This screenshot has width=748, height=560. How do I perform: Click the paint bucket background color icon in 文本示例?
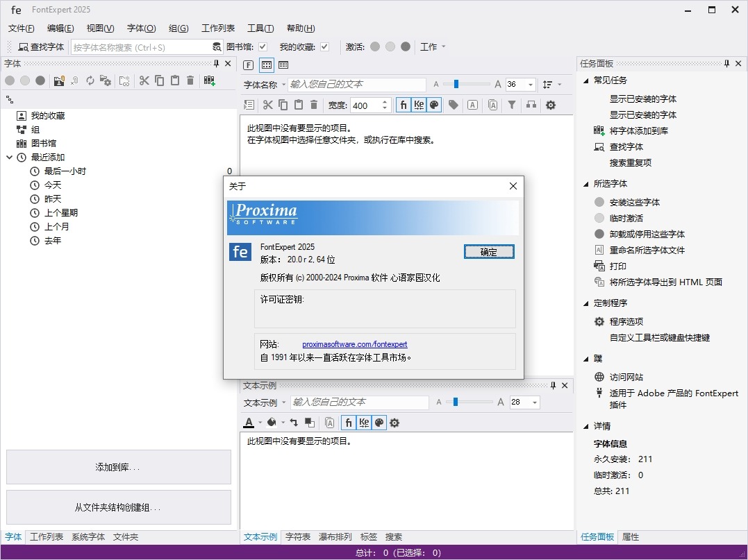(x=272, y=423)
